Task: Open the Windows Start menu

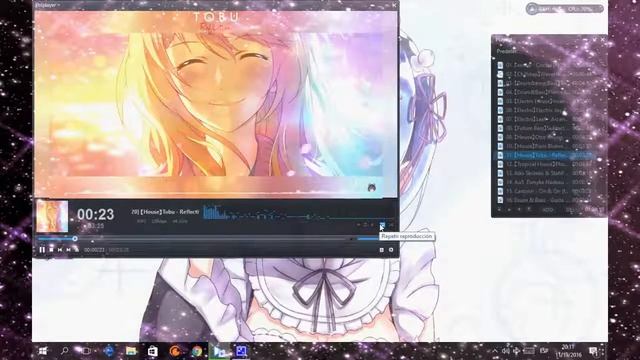Action: (43, 351)
